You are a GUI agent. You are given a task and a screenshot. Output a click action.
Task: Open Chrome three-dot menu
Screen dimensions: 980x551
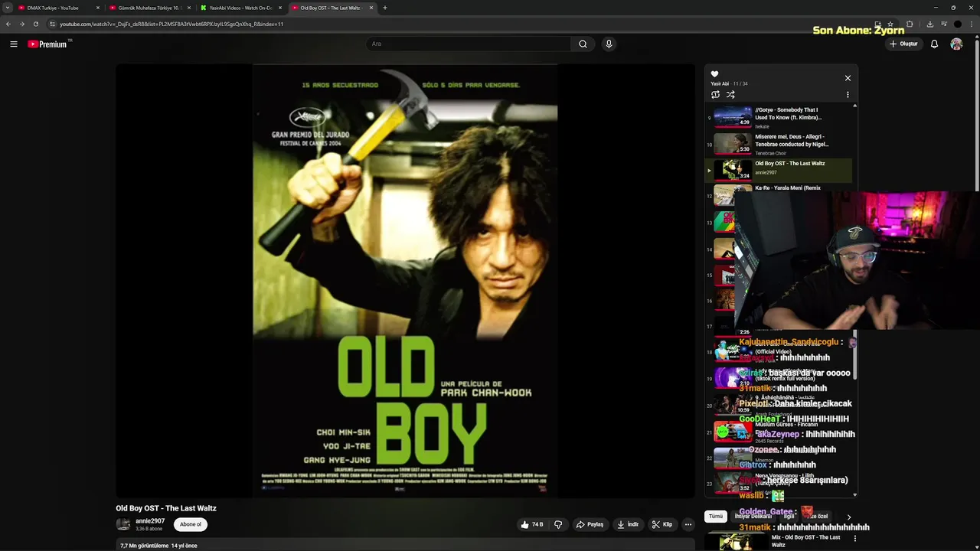tap(972, 24)
